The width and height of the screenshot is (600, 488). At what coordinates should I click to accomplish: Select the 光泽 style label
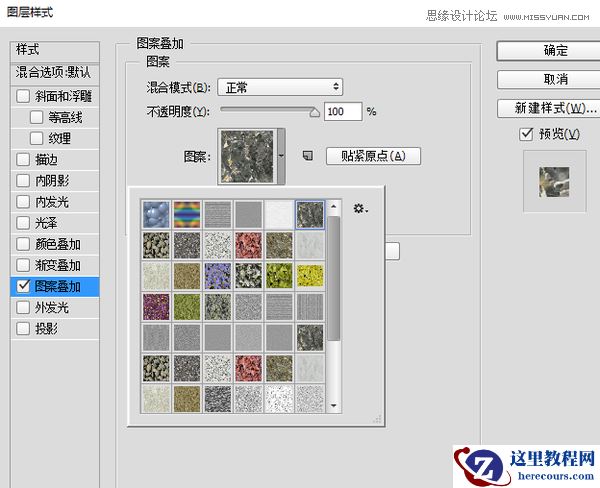[x=46, y=223]
